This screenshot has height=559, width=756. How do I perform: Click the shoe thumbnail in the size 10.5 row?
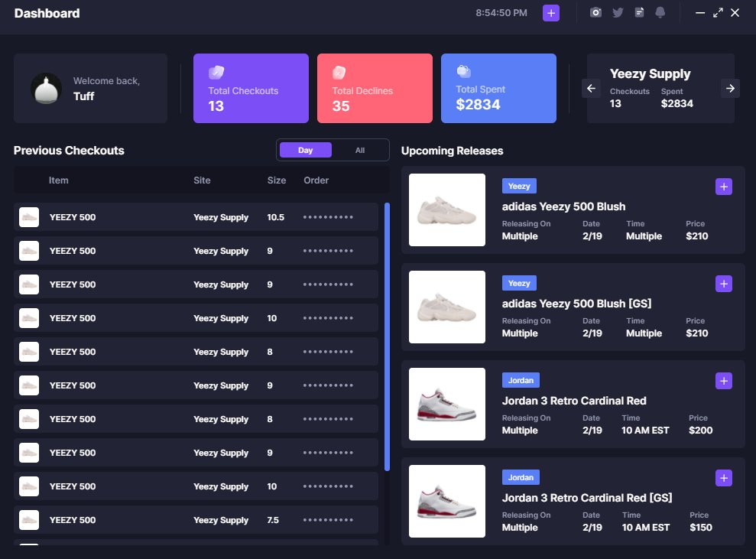click(x=29, y=217)
